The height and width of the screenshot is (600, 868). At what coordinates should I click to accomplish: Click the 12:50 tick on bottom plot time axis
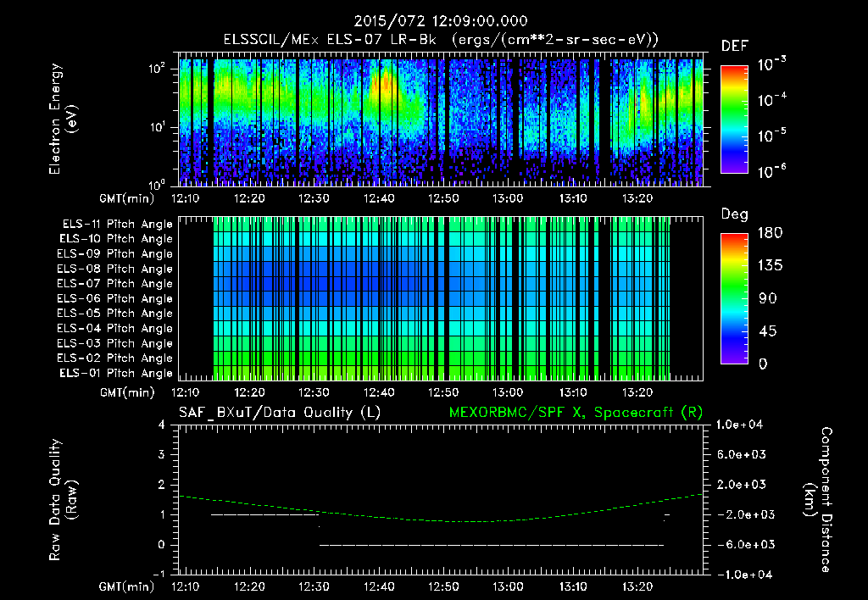(x=443, y=586)
